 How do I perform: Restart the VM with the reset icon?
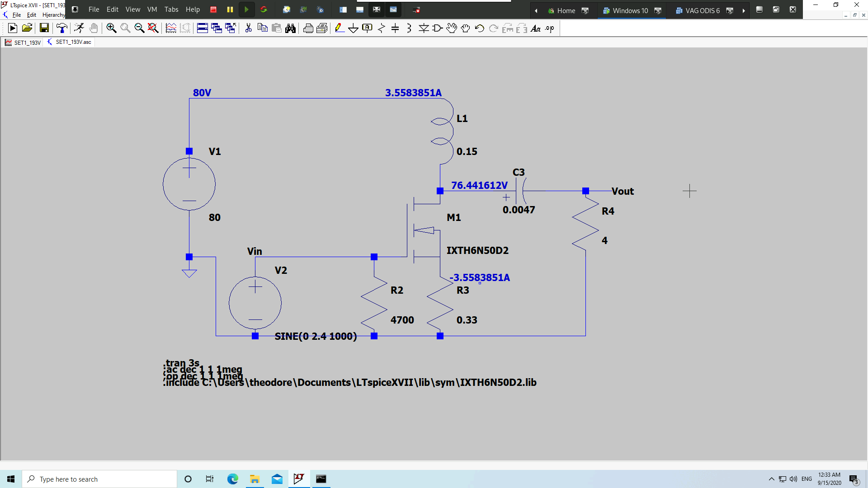(264, 9)
